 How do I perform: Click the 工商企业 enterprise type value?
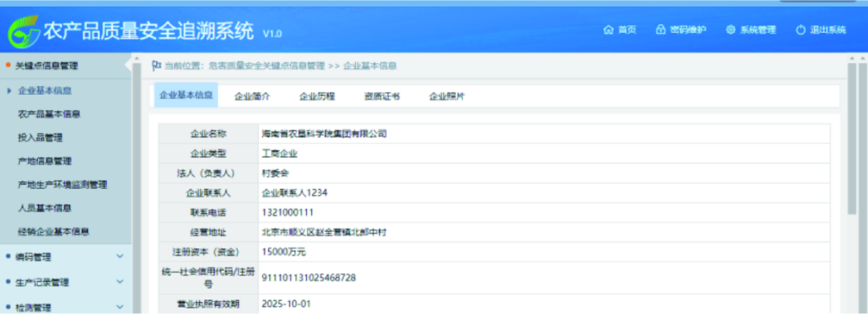(280, 153)
